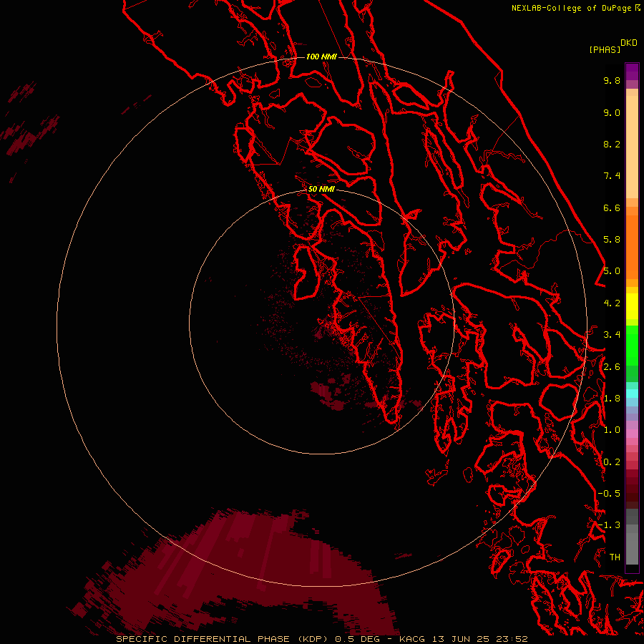
Task: Click the 9.8 value on the color scale
Action: (612, 80)
